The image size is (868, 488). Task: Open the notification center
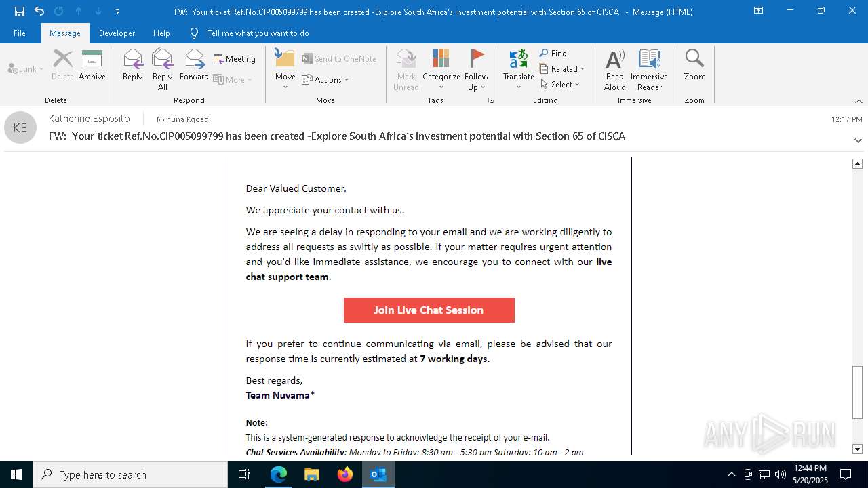[846, 474]
